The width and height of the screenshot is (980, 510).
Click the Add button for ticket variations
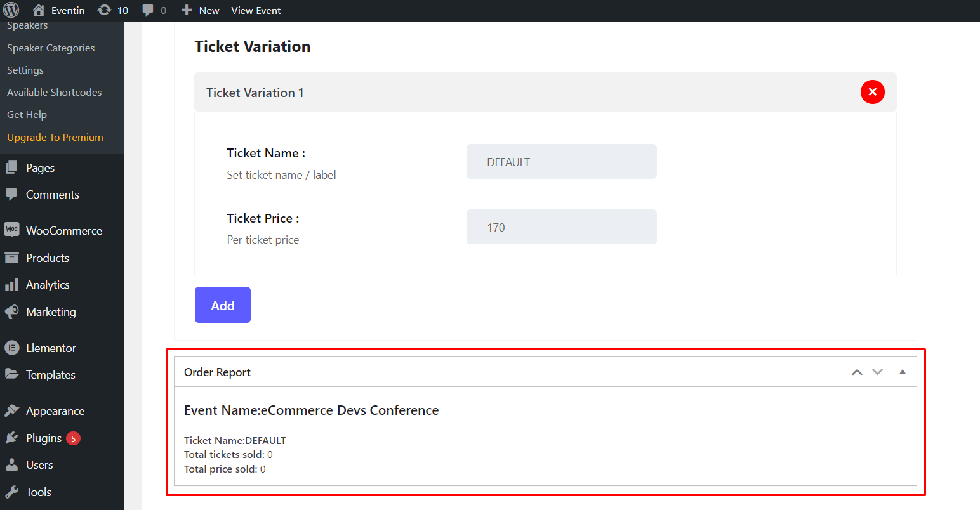pos(222,305)
